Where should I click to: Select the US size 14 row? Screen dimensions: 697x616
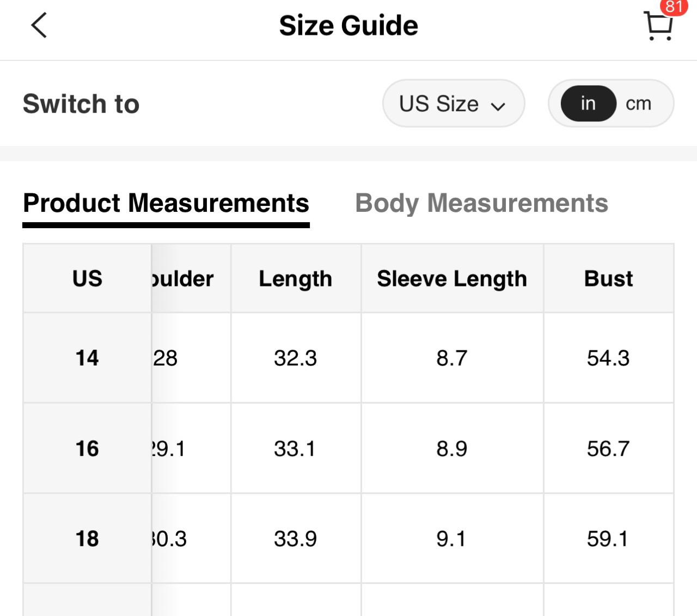pos(87,358)
